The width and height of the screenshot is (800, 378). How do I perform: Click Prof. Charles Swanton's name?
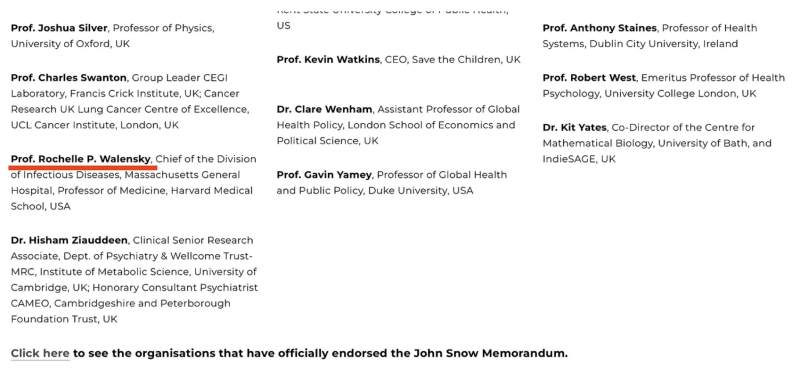click(x=68, y=78)
